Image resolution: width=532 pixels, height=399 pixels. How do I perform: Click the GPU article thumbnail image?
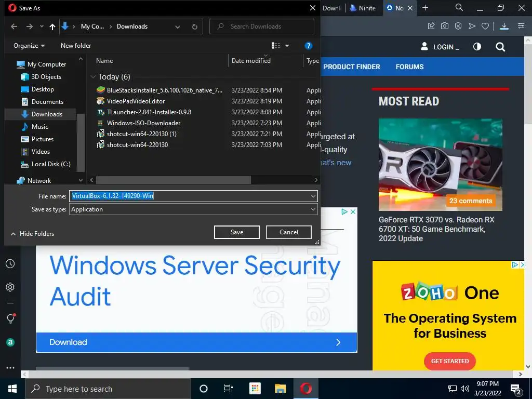441,165
